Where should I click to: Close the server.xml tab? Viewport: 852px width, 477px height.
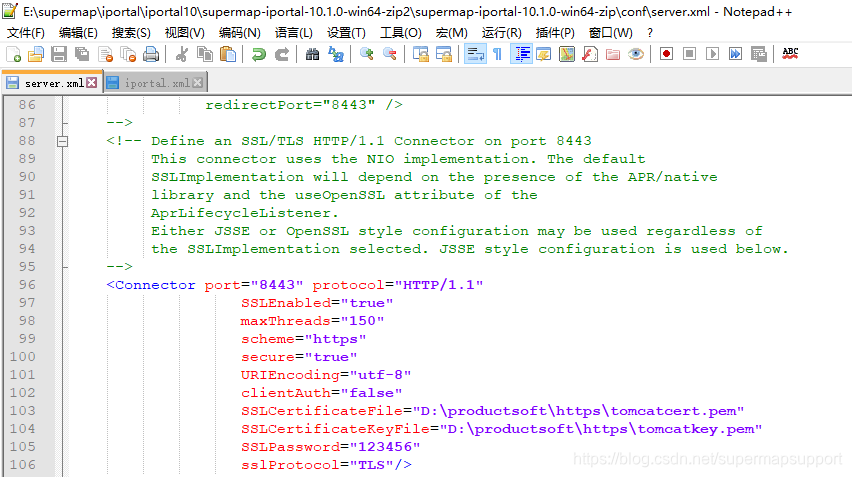point(92,83)
